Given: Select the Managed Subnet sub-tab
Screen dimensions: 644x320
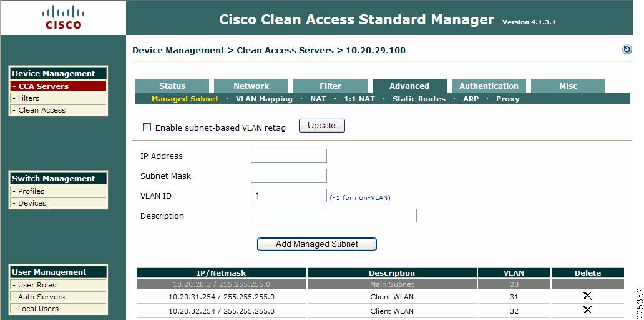Looking at the screenshot, I should pyautogui.click(x=185, y=99).
